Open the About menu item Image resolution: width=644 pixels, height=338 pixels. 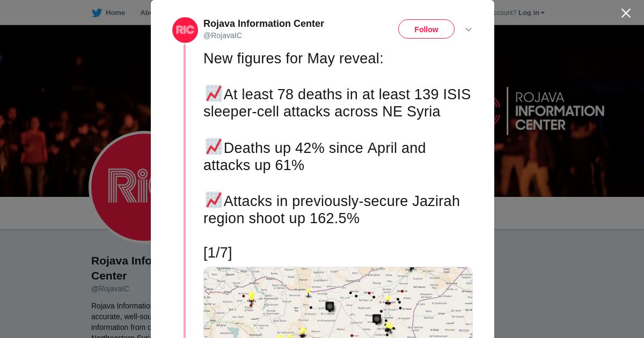pyautogui.click(x=145, y=13)
